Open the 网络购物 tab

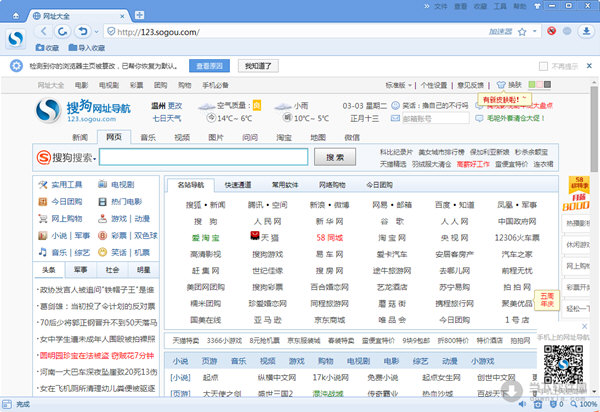(x=332, y=185)
